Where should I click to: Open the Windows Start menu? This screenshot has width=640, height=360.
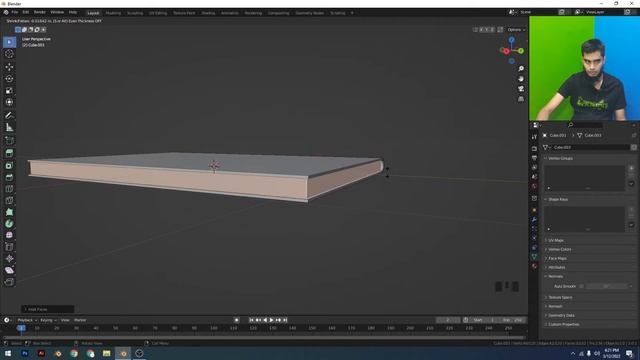click(8, 353)
